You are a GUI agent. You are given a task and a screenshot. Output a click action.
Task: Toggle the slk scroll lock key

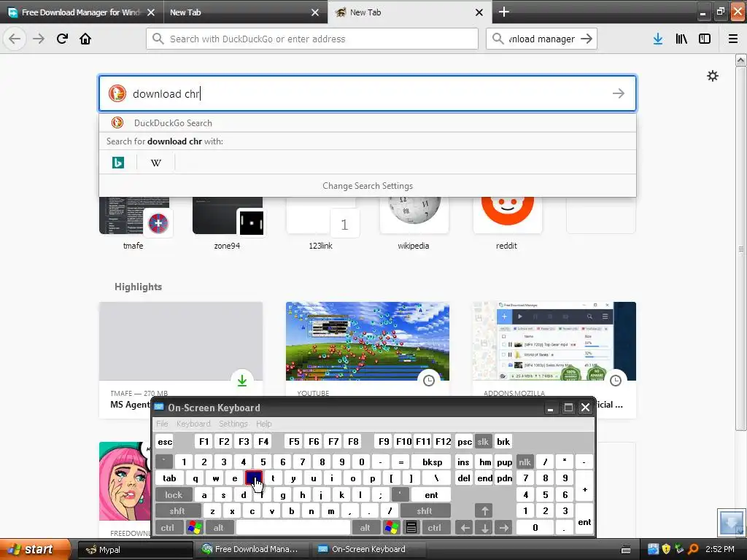pos(483,441)
